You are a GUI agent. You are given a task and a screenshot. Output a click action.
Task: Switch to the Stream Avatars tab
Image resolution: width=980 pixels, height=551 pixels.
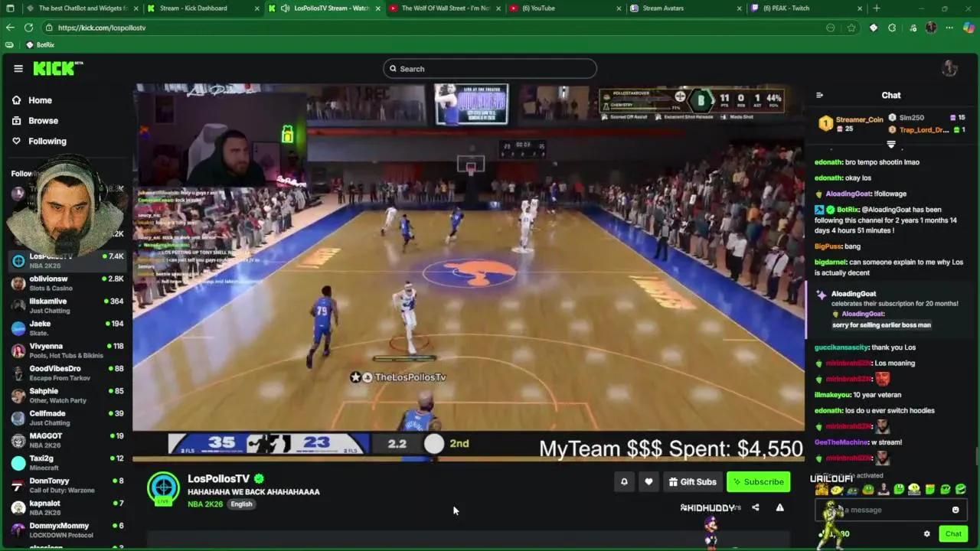685,8
